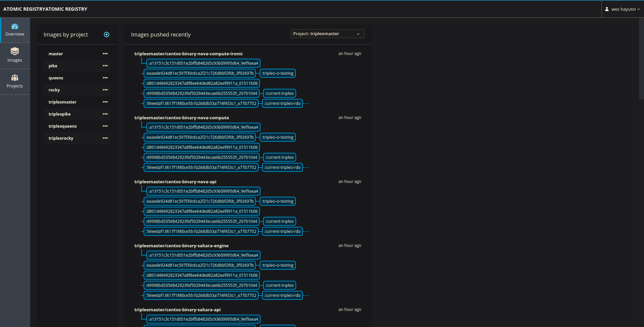The height and width of the screenshot is (327, 644).
Task: Open options menu for queens project
Action: tap(105, 78)
